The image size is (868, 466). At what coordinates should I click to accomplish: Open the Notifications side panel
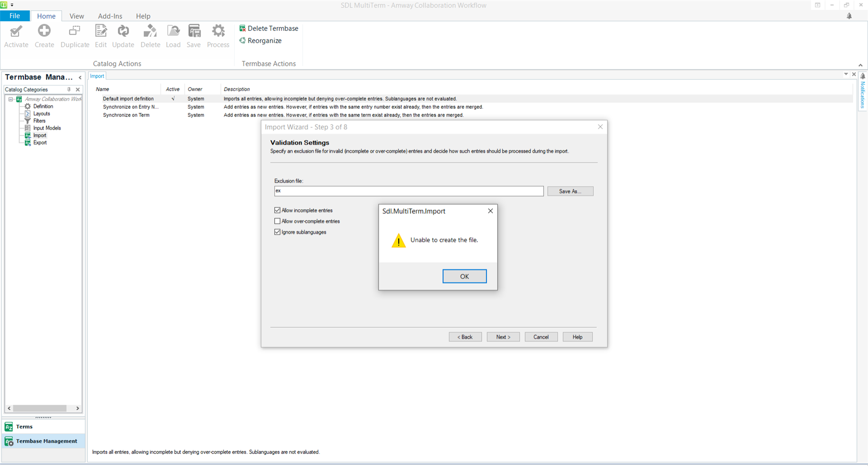click(x=863, y=91)
